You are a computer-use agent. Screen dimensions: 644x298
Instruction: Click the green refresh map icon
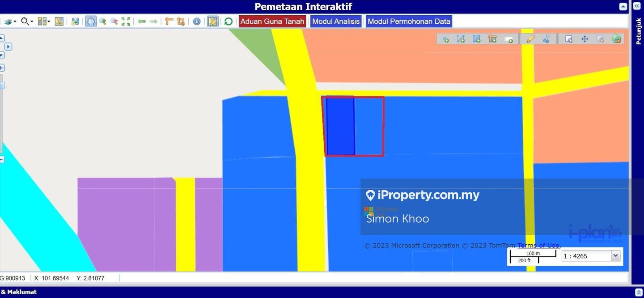tap(229, 21)
